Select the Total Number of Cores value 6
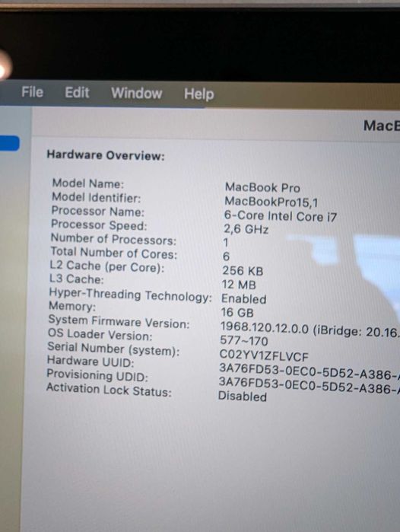The height and width of the screenshot is (532, 400). [226, 256]
